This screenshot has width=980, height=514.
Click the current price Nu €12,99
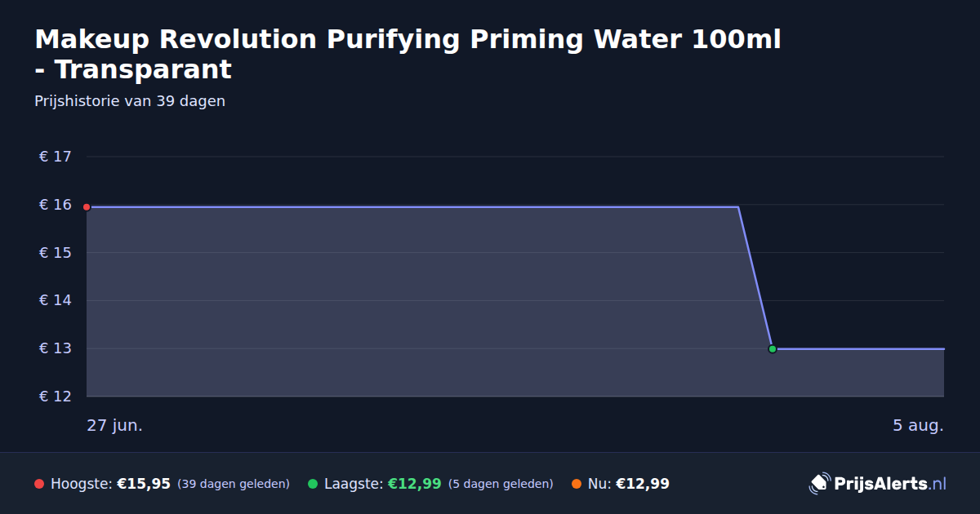[x=629, y=484]
